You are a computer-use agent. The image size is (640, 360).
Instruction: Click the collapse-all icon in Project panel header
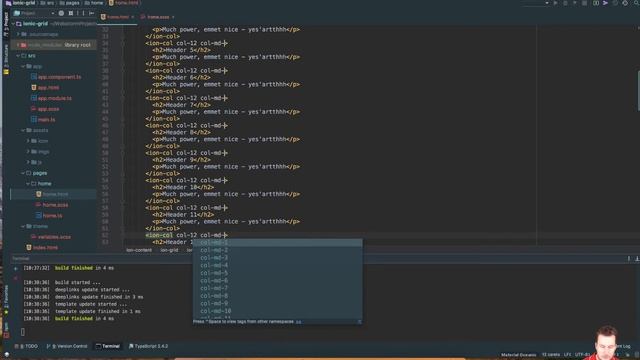[x=71, y=13]
